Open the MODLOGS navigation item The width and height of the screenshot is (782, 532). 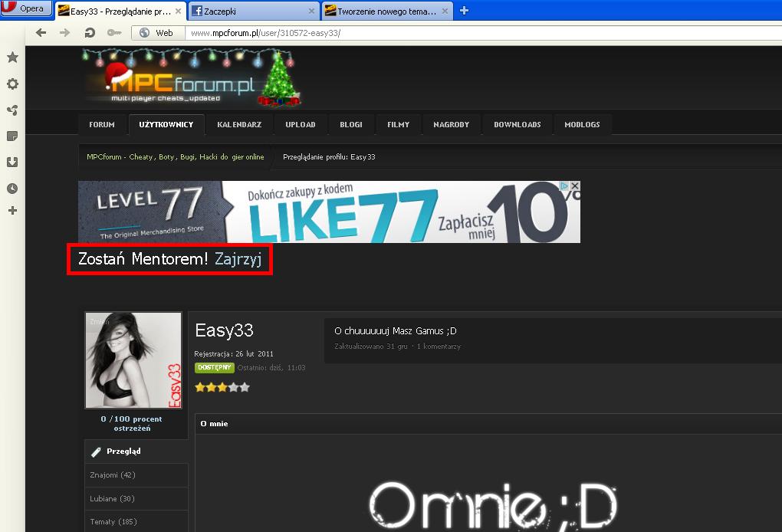582,125
